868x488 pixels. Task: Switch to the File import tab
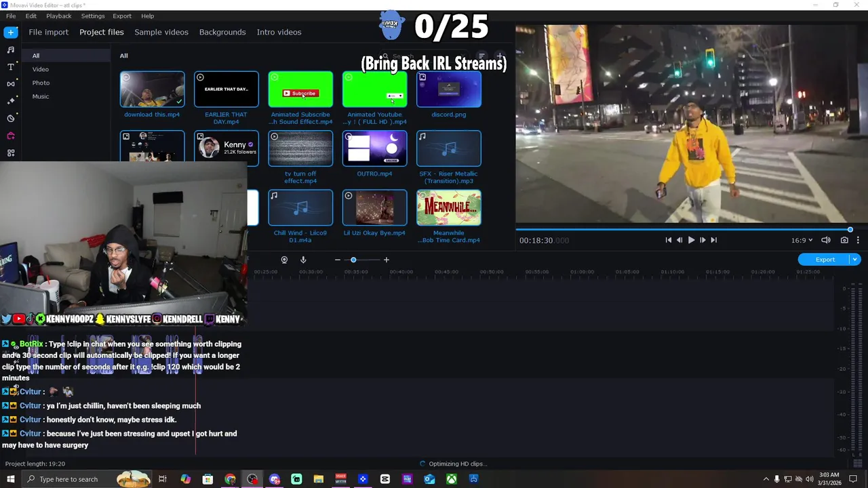(x=48, y=32)
